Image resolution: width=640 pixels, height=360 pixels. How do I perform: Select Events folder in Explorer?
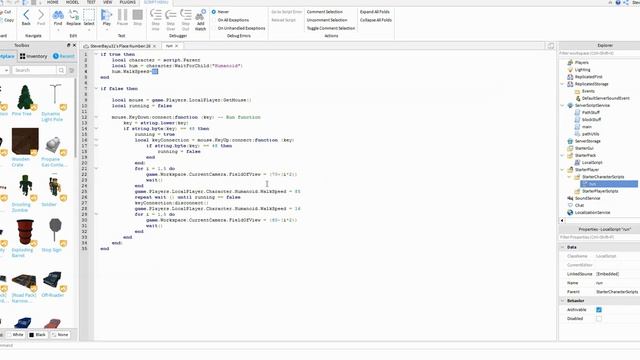click(588, 91)
